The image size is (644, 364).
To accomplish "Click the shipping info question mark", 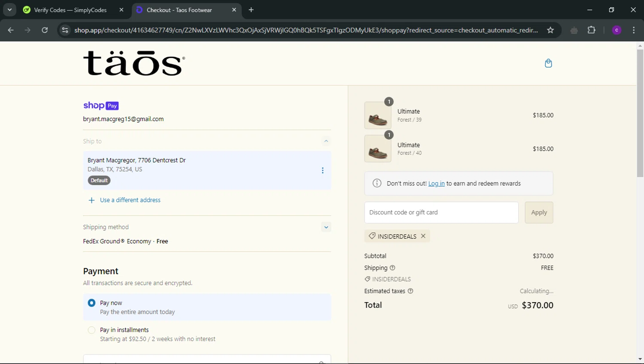I will tap(392, 268).
